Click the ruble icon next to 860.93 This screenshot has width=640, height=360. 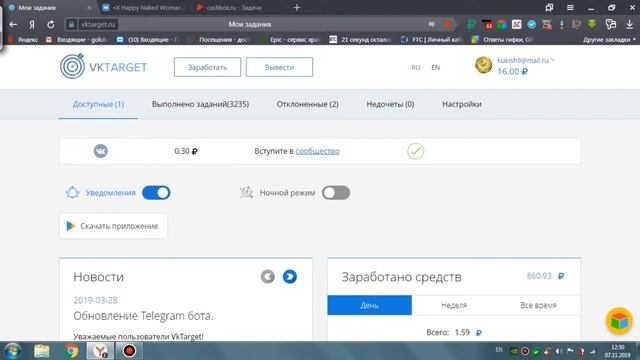[561, 276]
